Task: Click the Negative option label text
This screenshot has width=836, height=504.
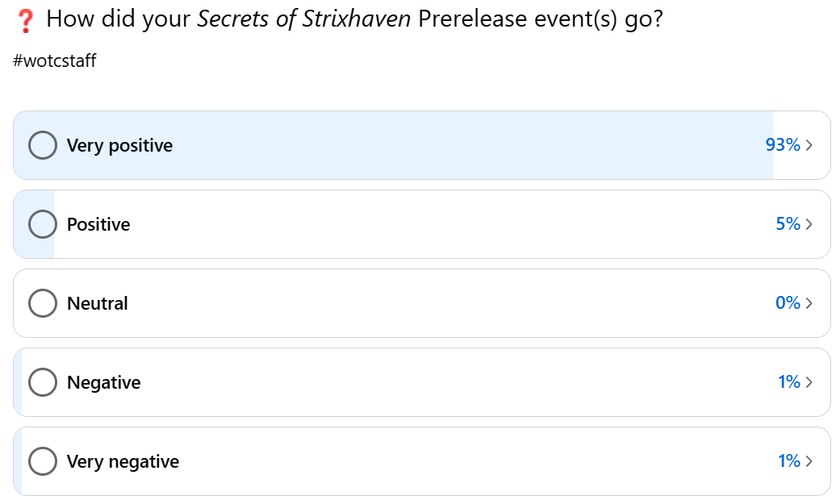Action: (x=103, y=382)
